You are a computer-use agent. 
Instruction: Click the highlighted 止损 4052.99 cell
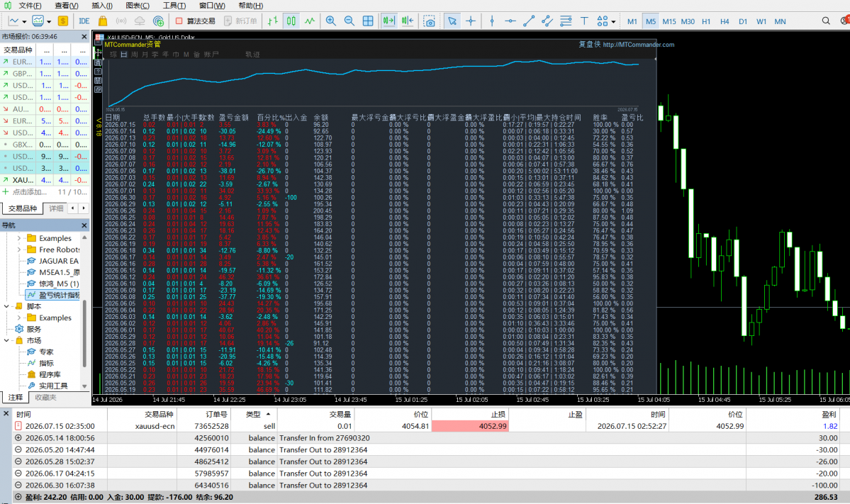(x=470, y=426)
